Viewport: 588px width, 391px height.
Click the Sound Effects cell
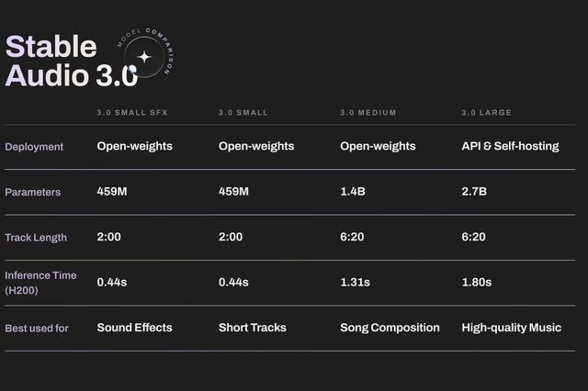tap(135, 328)
